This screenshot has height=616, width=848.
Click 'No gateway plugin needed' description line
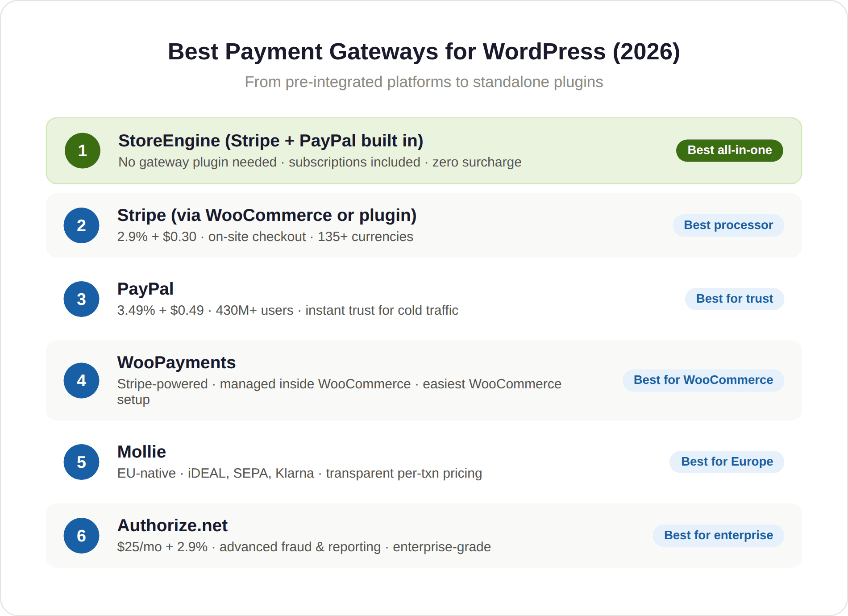(320, 162)
